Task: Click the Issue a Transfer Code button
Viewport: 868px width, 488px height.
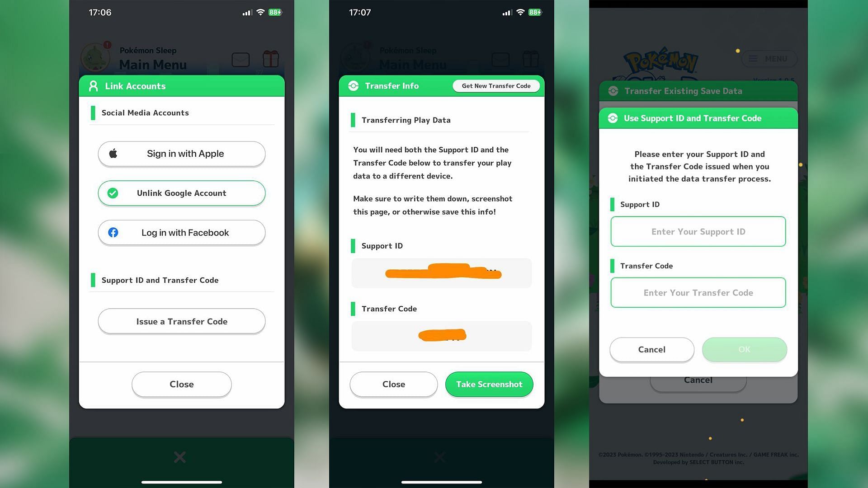Action: (x=181, y=321)
